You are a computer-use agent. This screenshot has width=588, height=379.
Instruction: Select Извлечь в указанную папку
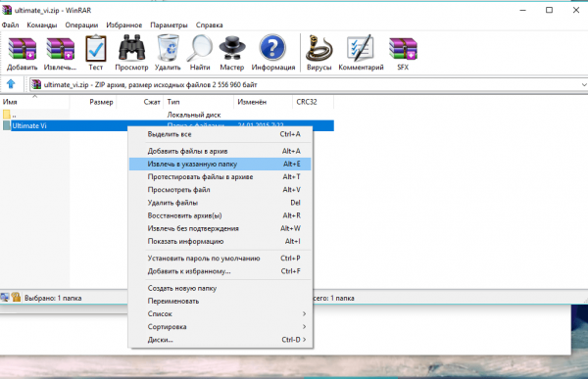click(220, 164)
